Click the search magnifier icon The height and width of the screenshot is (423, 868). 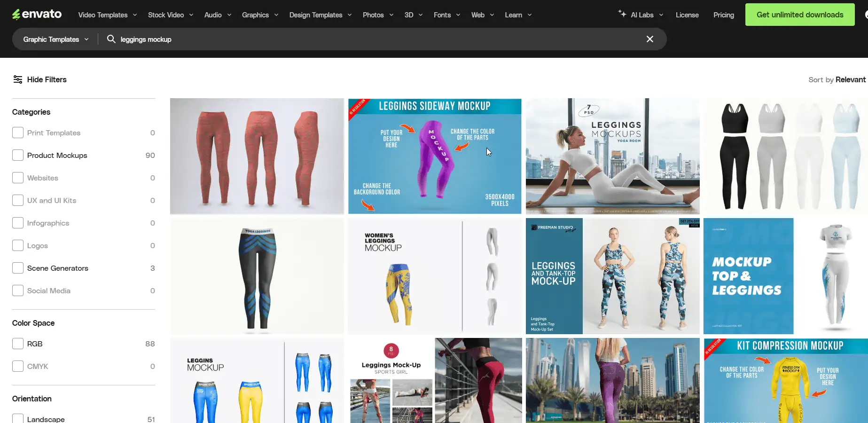[x=111, y=39]
